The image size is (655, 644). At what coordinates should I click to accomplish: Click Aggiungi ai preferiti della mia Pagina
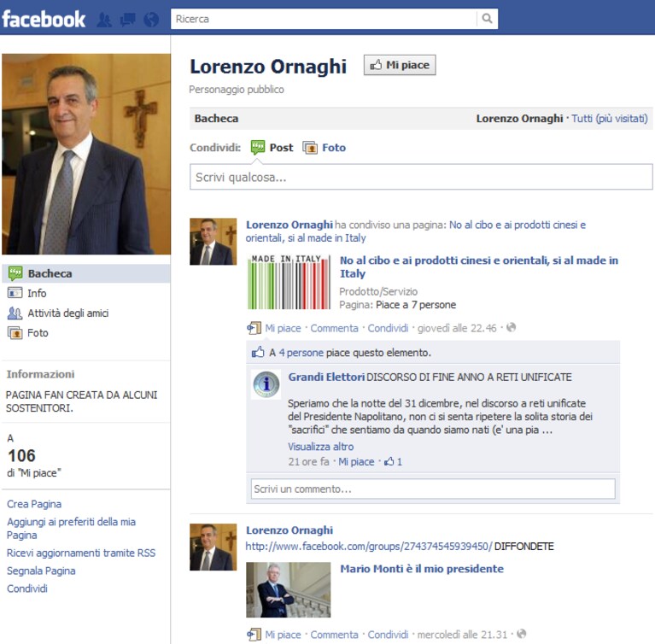click(x=71, y=528)
